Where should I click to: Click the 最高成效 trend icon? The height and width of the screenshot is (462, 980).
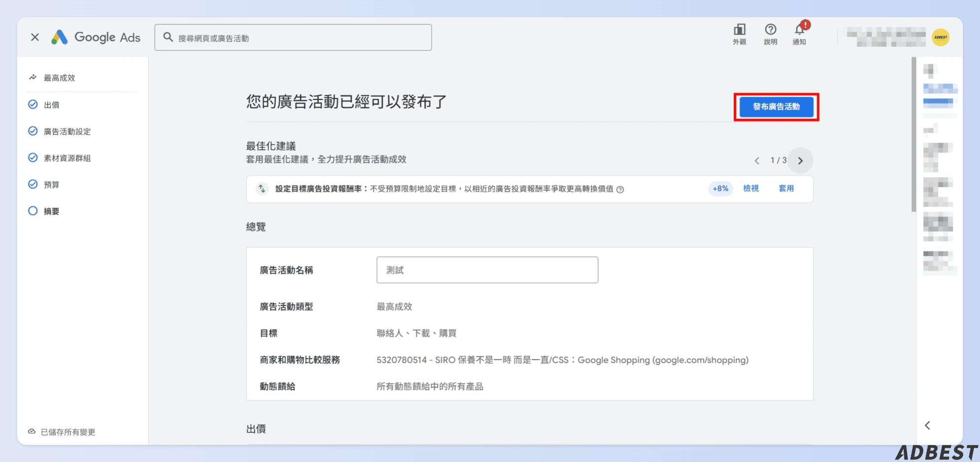[33, 77]
